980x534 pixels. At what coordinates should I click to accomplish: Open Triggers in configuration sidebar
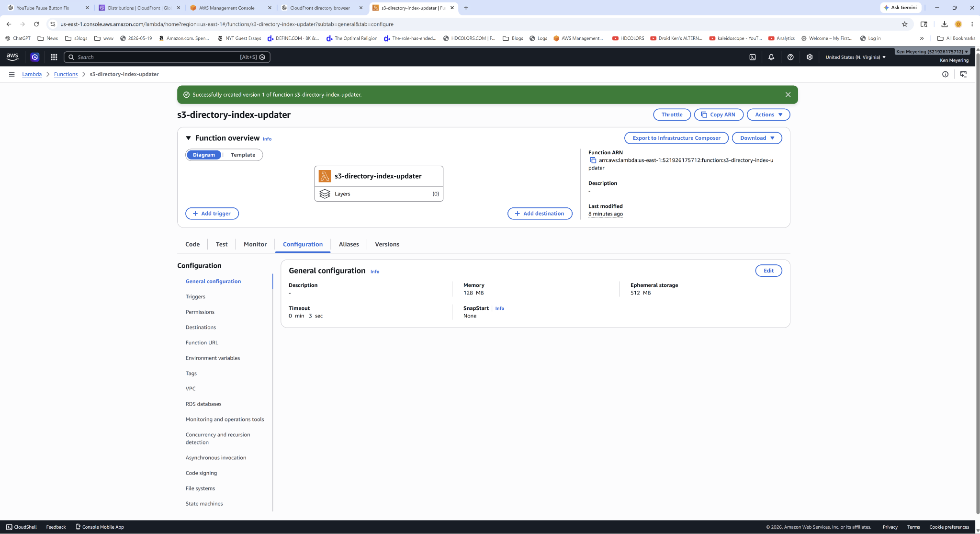[x=195, y=296]
